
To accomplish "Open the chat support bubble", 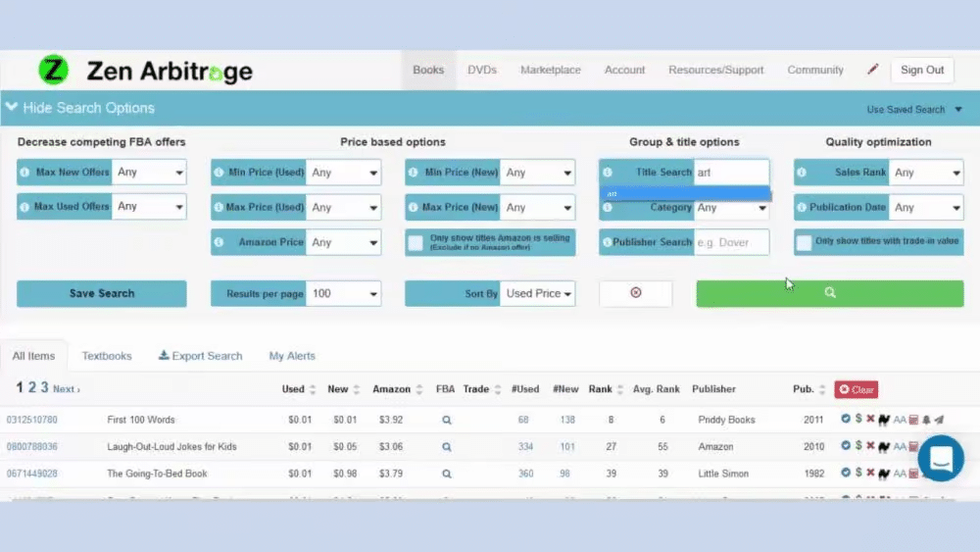I will coord(941,458).
